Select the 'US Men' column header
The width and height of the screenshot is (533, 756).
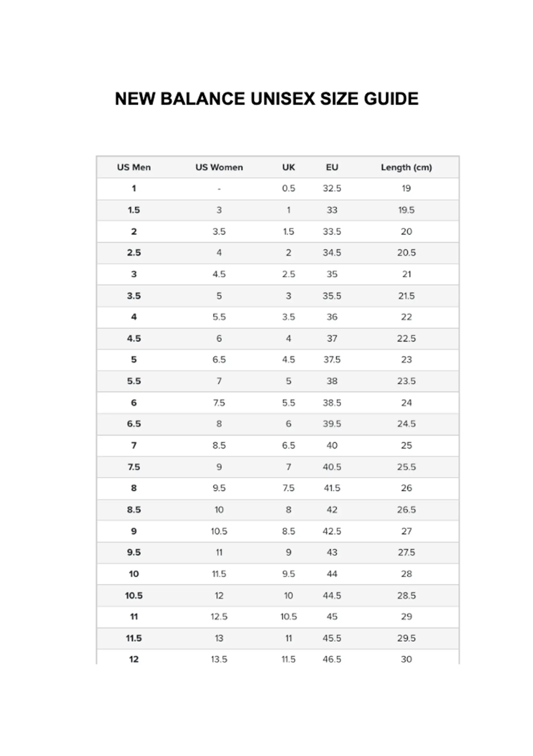point(134,167)
